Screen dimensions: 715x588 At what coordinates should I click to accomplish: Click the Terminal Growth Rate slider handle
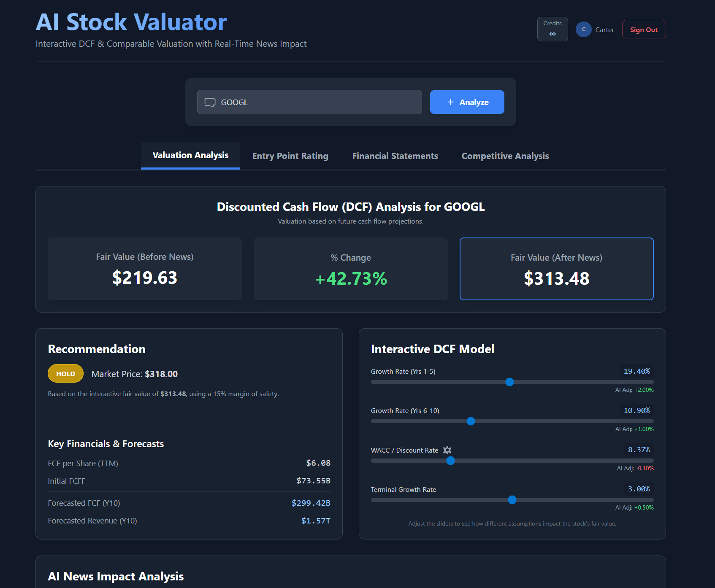click(x=512, y=500)
